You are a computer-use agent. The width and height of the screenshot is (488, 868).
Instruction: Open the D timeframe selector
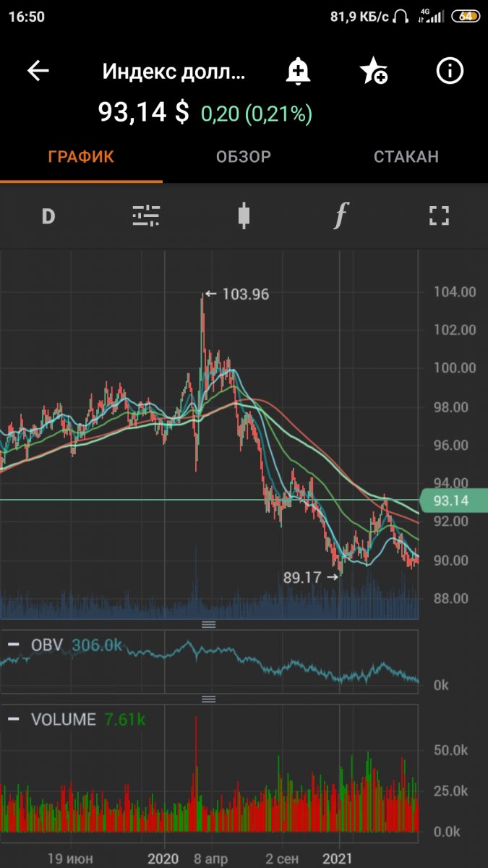coord(48,216)
